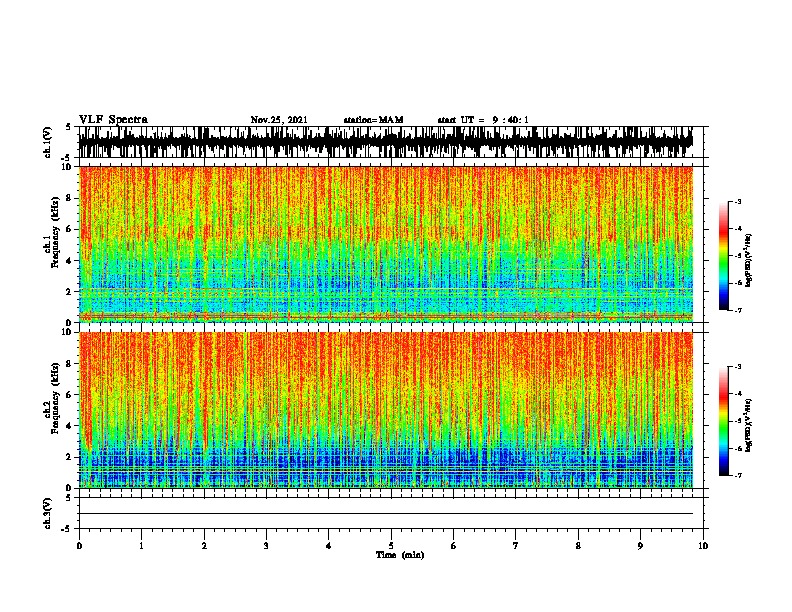Image resolution: width=792 pixels, height=612 pixels.
Task: Click the ch.2 colorbar log(PSD) label
Action: [748, 425]
